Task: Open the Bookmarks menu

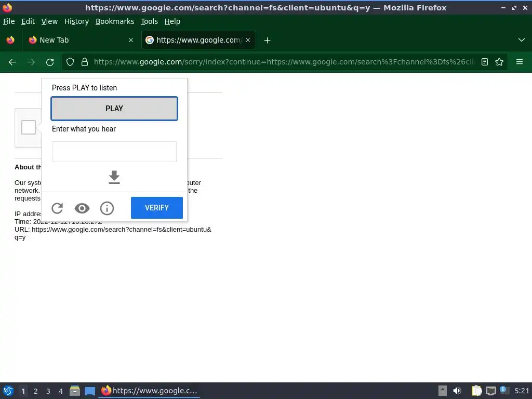Action: coord(115,21)
